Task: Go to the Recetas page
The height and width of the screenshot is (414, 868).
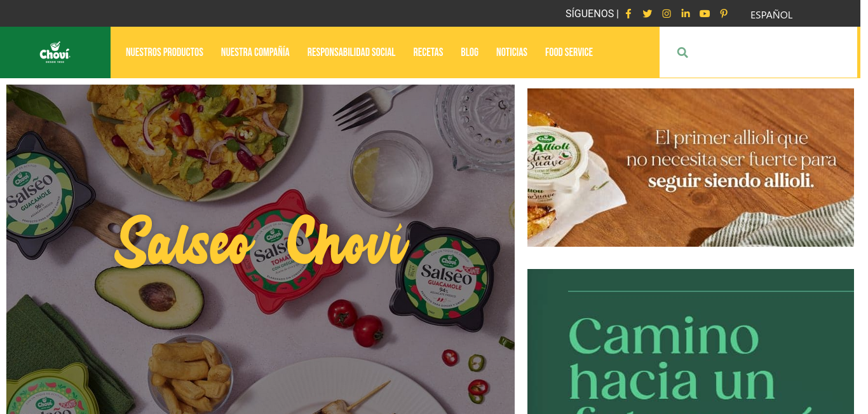Action: (x=428, y=52)
